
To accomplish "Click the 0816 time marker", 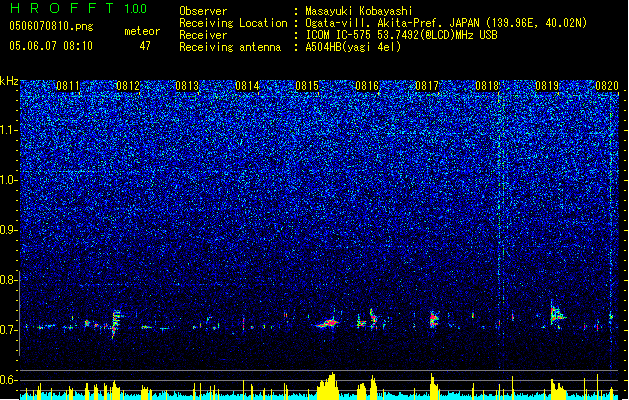I will click(367, 86).
